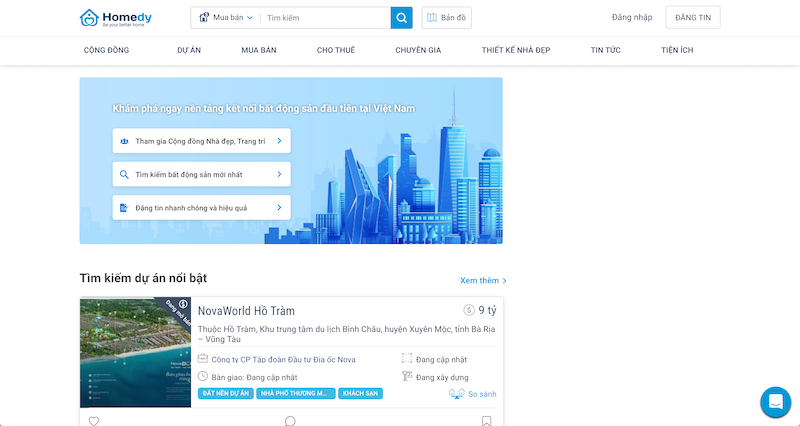This screenshot has height=426, width=800.
Task: Open the Bản đồ map view
Action: coord(446,18)
